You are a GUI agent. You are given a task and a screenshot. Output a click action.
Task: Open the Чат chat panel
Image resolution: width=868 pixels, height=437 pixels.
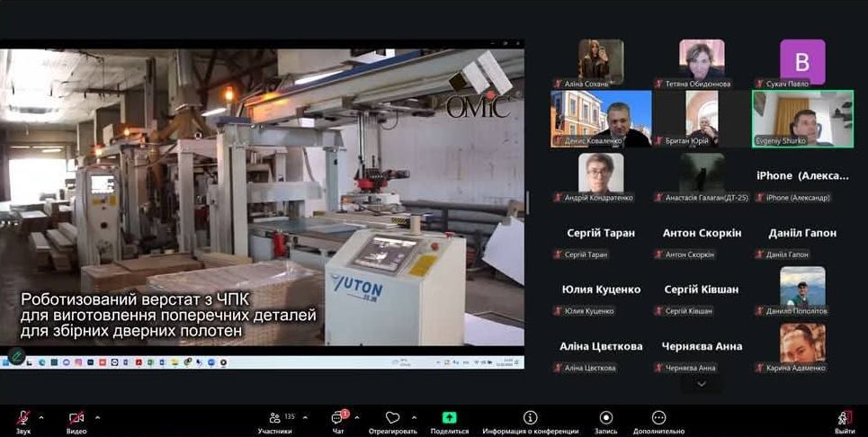click(338, 419)
